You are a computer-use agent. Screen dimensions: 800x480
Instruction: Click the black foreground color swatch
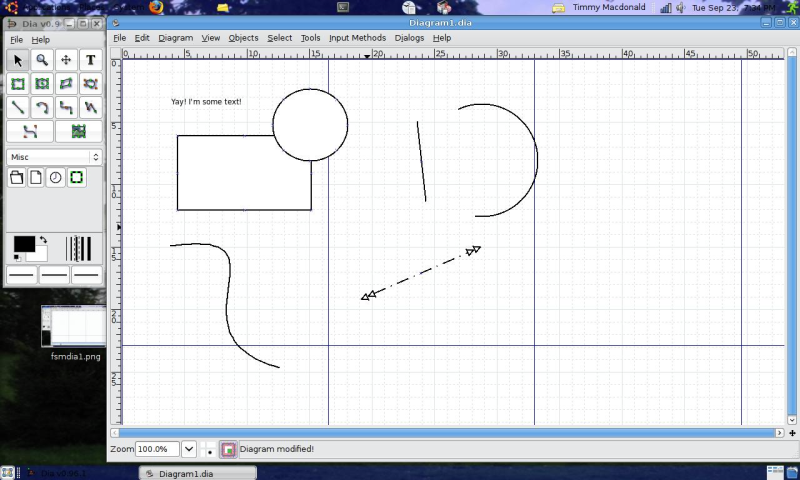coord(23,244)
